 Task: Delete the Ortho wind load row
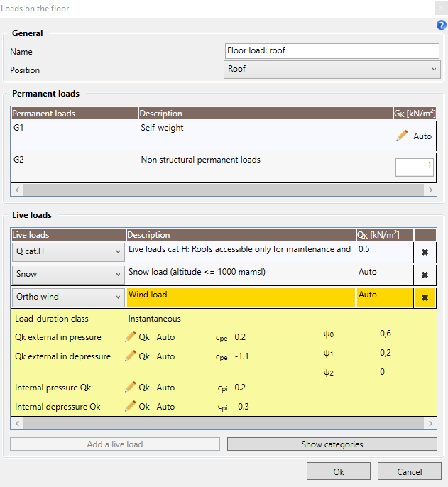click(425, 297)
